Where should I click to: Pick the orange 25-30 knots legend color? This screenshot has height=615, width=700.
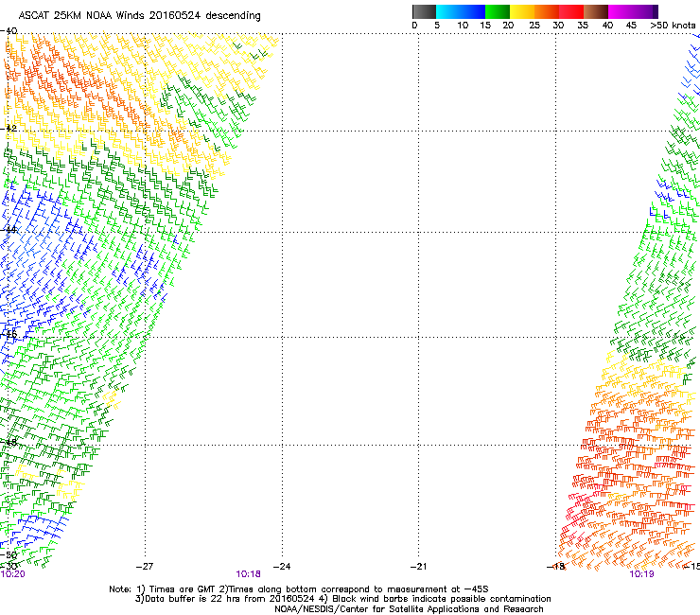pyautogui.click(x=547, y=11)
